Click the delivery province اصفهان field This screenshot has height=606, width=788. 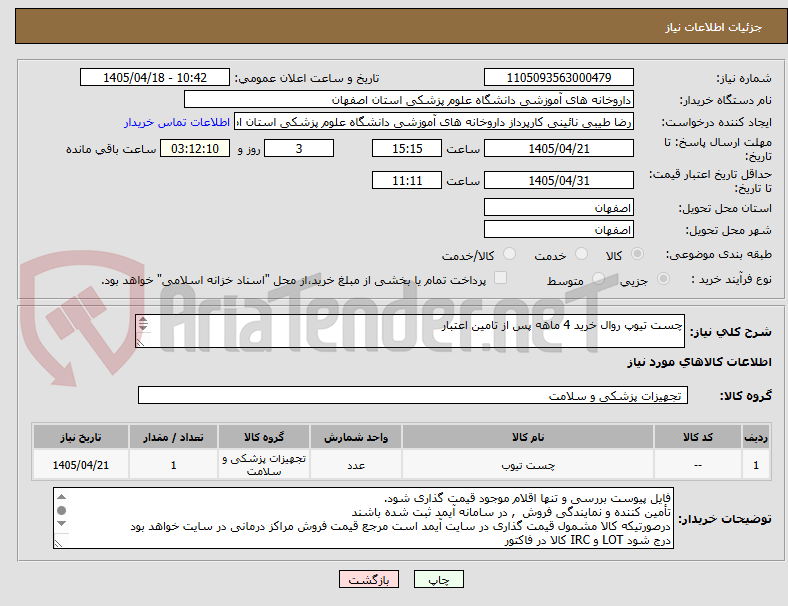click(558, 207)
